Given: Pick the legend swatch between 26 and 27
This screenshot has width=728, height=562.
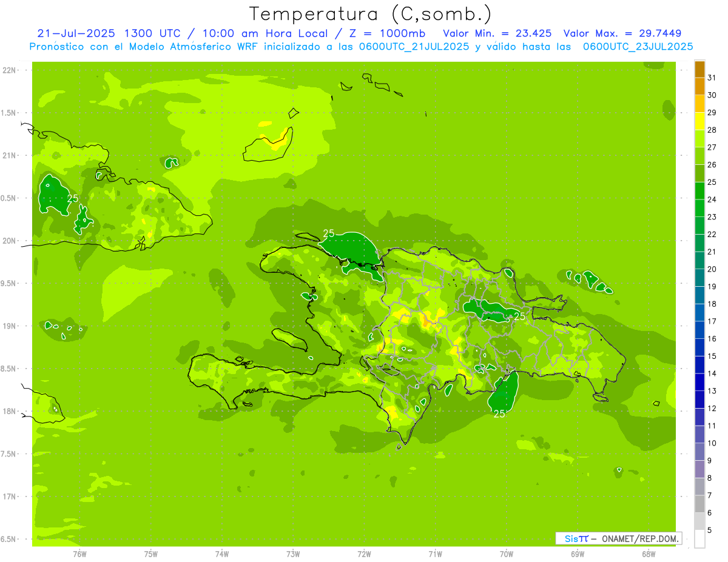Looking at the screenshot, I should point(699,156).
